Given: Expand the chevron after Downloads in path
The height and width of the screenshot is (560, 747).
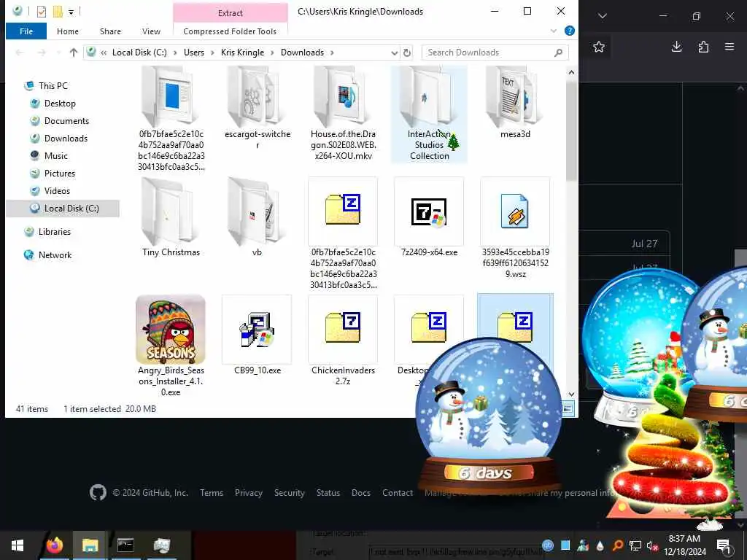Looking at the screenshot, I should (332, 52).
